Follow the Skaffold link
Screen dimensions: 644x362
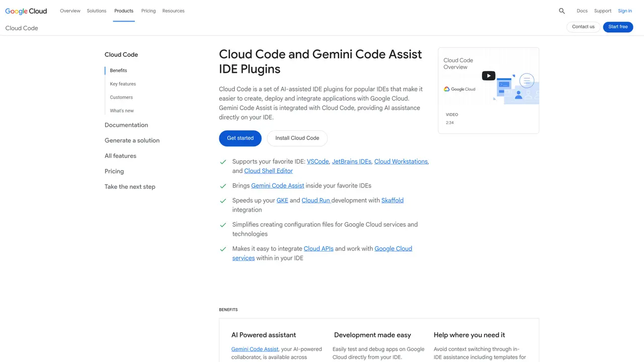pyautogui.click(x=392, y=200)
